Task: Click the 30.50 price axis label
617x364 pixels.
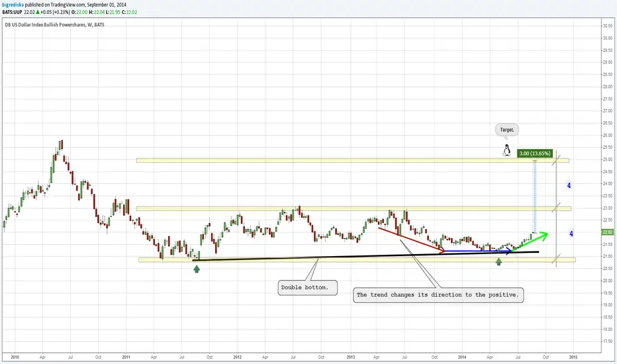Action: tap(608, 26)
